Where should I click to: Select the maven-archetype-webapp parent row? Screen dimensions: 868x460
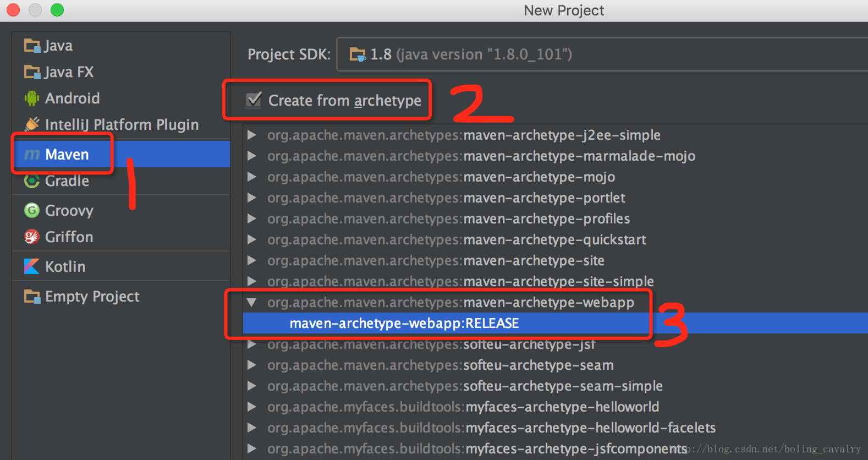click(555, 302)
